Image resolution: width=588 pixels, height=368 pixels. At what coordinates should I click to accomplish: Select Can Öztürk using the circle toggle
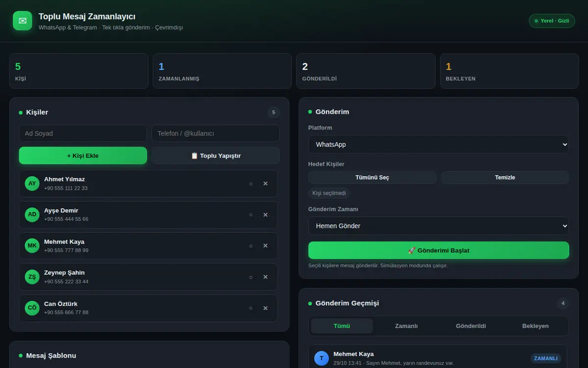click(251, 308)
